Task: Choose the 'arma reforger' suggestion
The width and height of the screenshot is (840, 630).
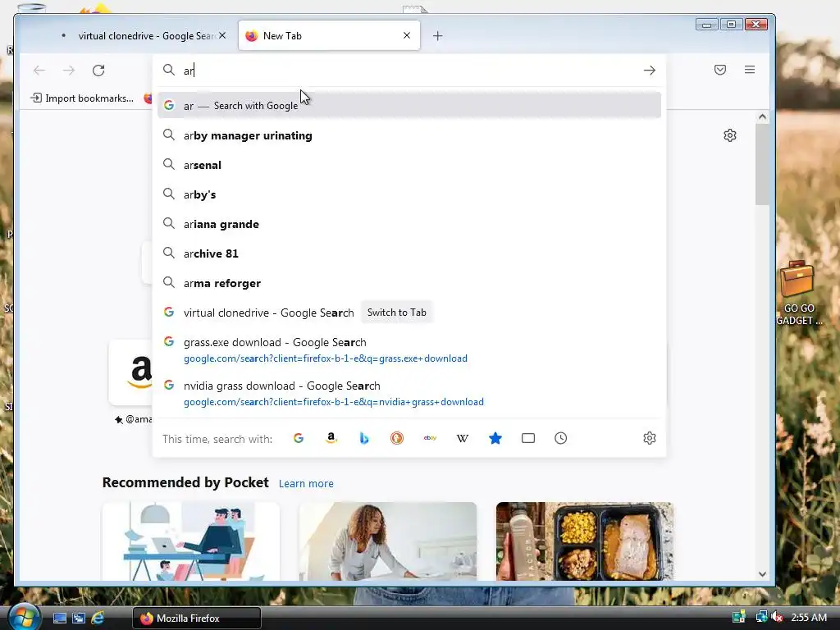Action: (x=409, y=283)
